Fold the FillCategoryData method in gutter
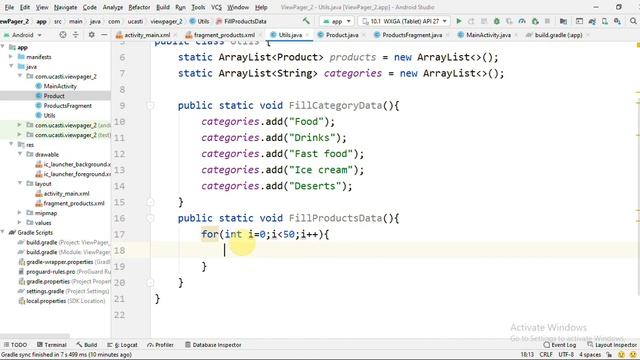This screenshot has width=640, height=360. click(x=150, y=106)
